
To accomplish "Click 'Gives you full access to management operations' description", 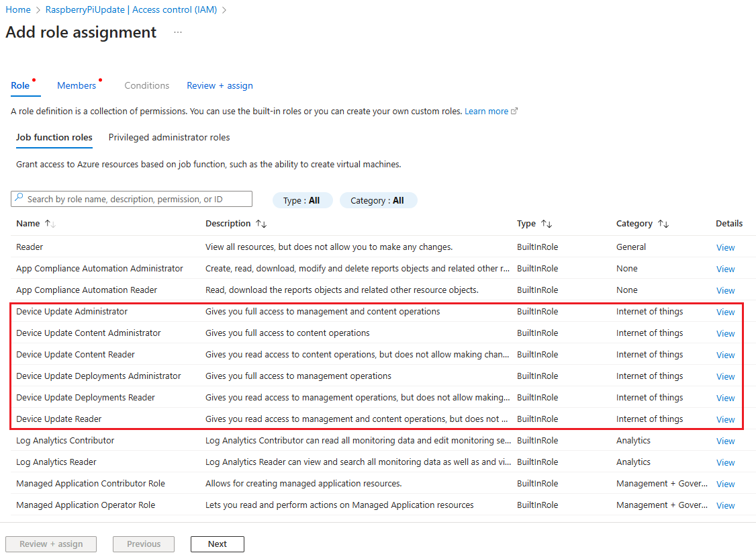I will 299,376.
